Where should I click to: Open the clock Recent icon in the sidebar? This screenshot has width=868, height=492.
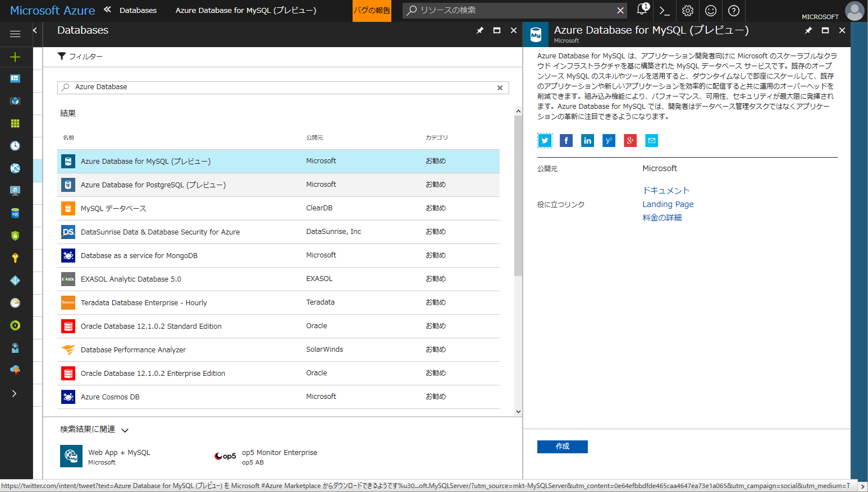pos(15,146)
